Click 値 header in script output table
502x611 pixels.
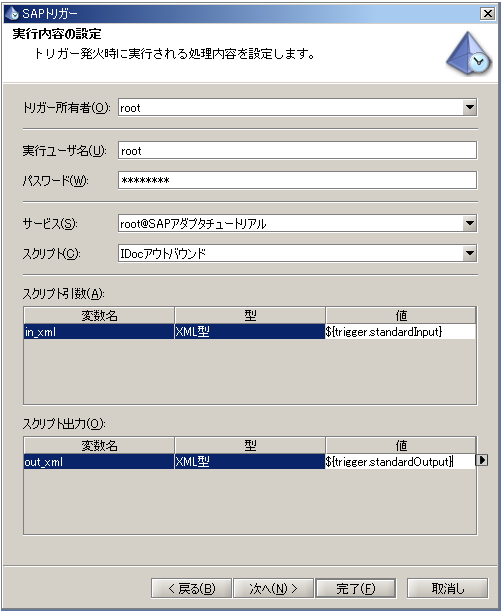pos(401,445)
